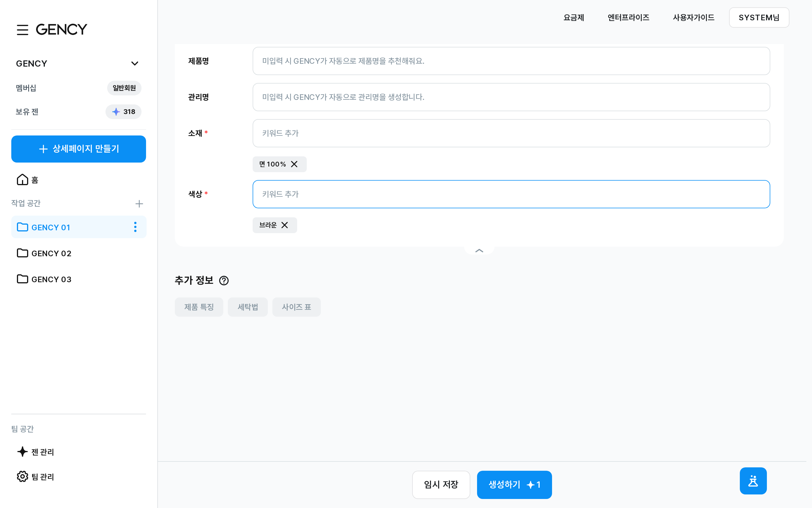Screen dimensions: 812x508
Task: Select the 사이즈 표 chip
Action: click(297, 307)
